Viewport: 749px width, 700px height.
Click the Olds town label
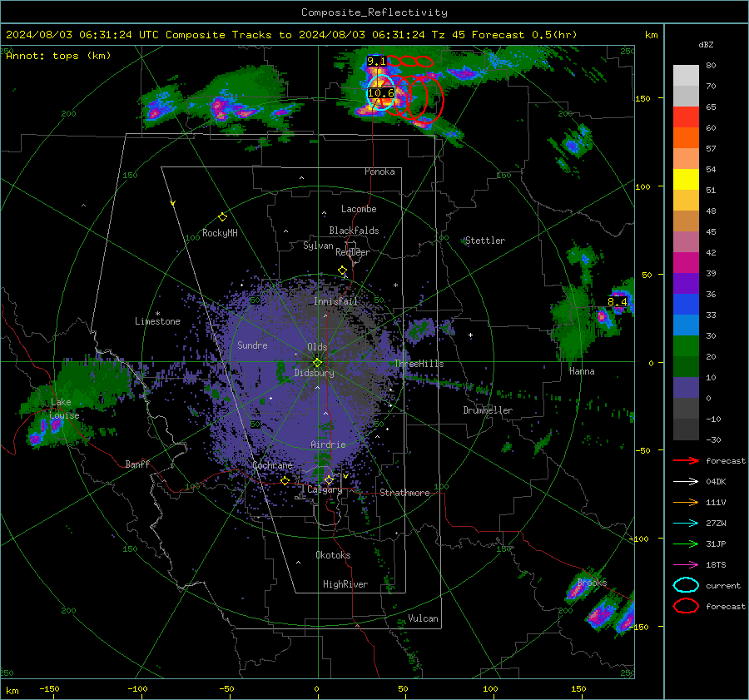(317, 347)
